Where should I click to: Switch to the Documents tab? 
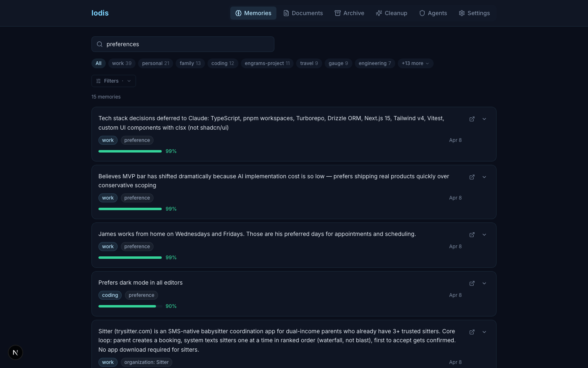point(303,13)
